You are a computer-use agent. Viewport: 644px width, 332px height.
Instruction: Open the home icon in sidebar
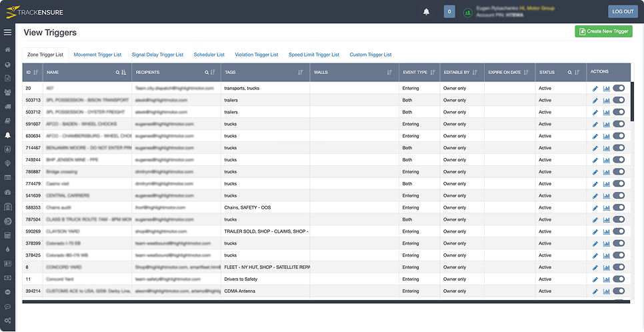coord(7,50)
